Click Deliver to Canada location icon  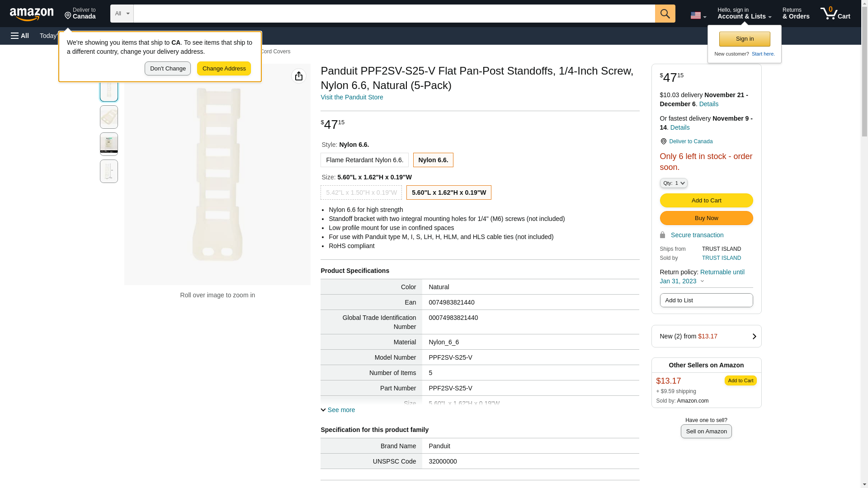68,16
